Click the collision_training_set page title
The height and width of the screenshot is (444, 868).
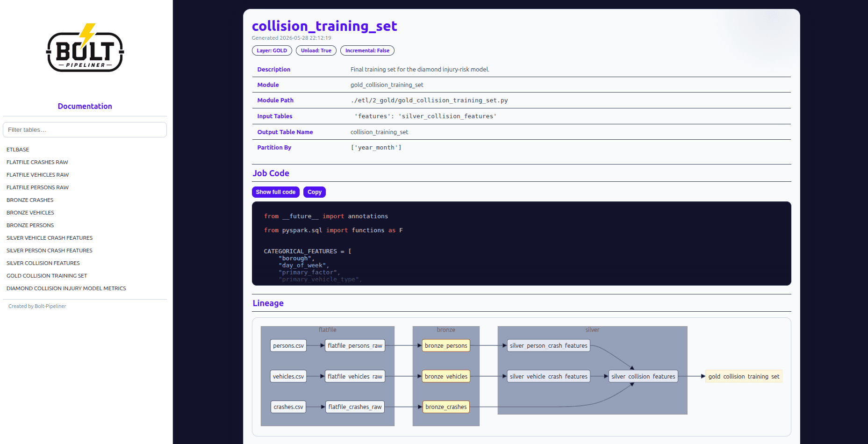324,26
